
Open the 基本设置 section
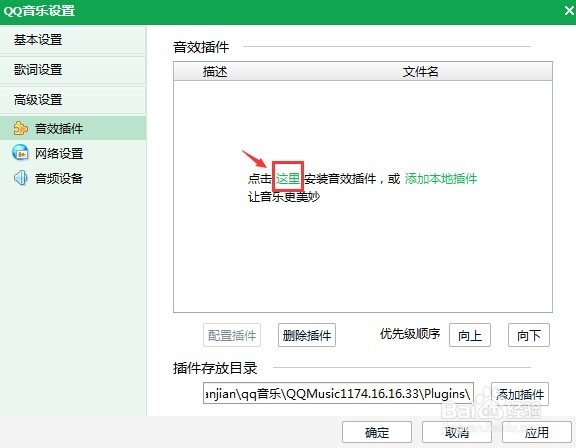(x=73, y=40)
